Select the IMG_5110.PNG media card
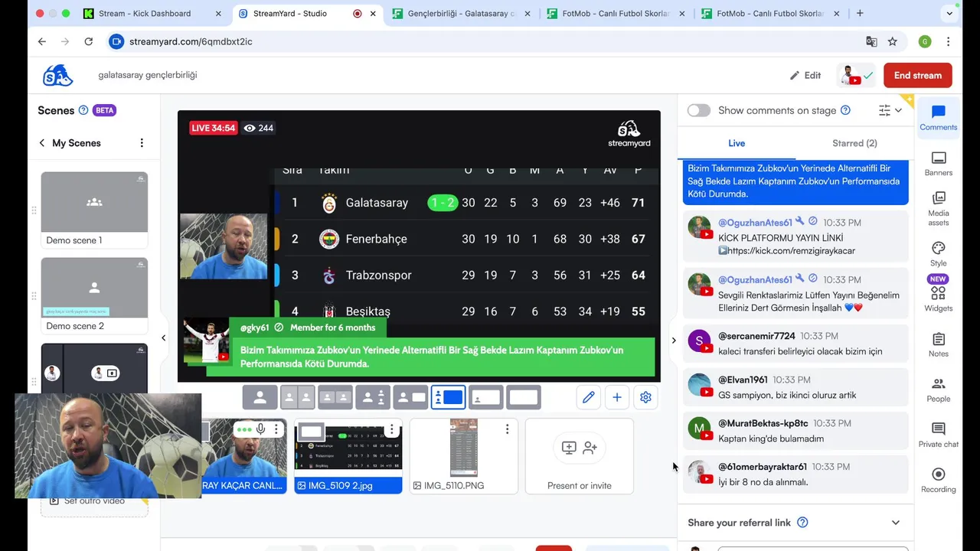980x551 pixels. pos(463,456)
